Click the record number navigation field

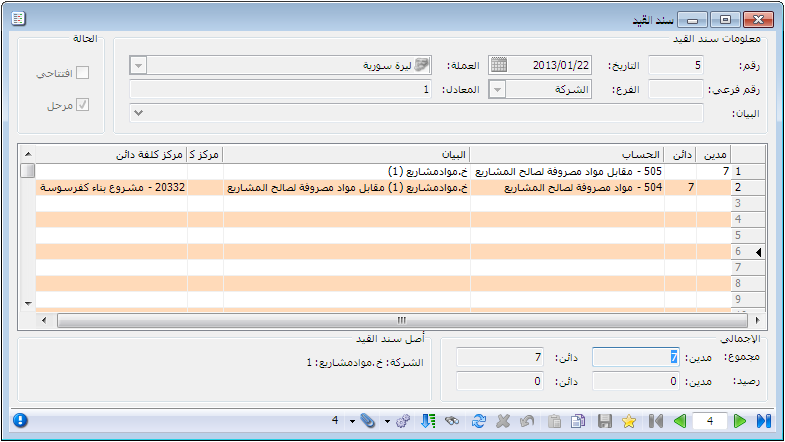(710, 421)
